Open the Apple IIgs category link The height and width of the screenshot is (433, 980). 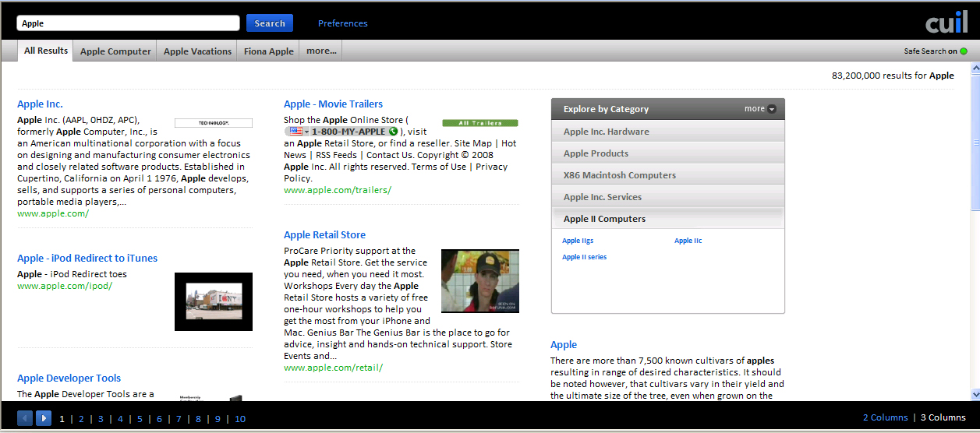578,241
